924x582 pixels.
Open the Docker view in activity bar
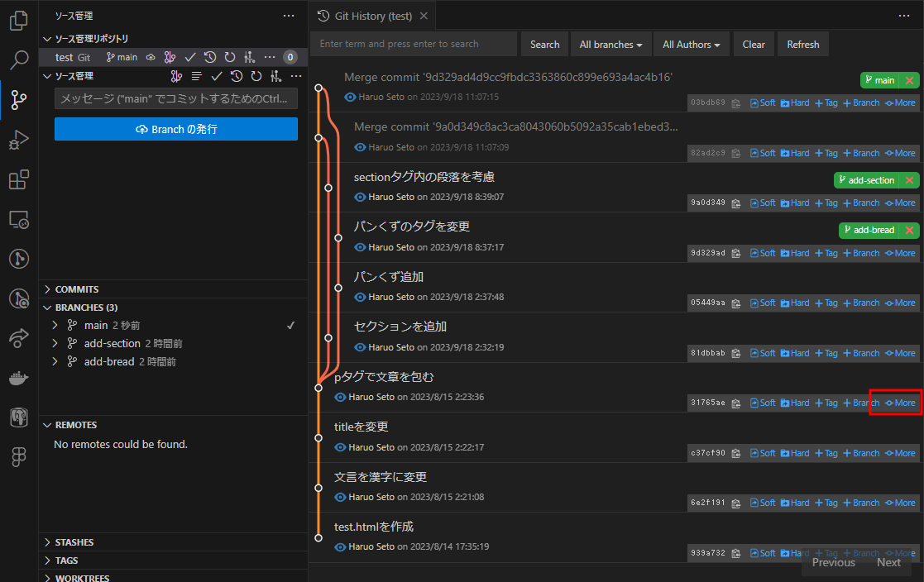pos(19,378)
